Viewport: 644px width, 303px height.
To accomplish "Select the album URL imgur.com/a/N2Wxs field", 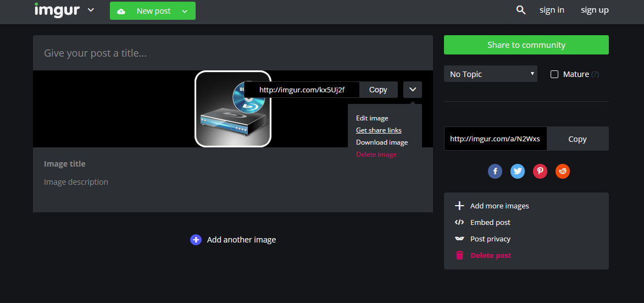I will click(495, 139).
